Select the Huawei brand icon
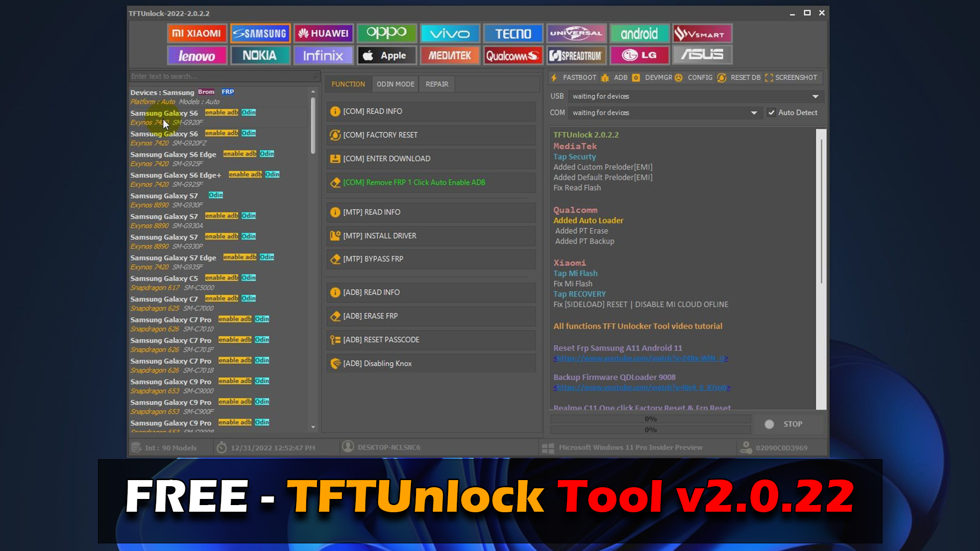The width and height of the screenshot is (980, 551). (324, 34)
